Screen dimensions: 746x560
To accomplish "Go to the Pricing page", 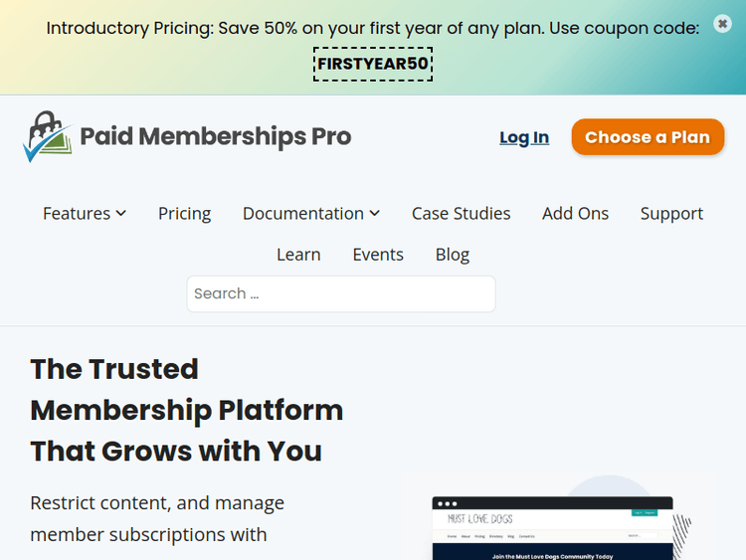I will coord(184,213).
